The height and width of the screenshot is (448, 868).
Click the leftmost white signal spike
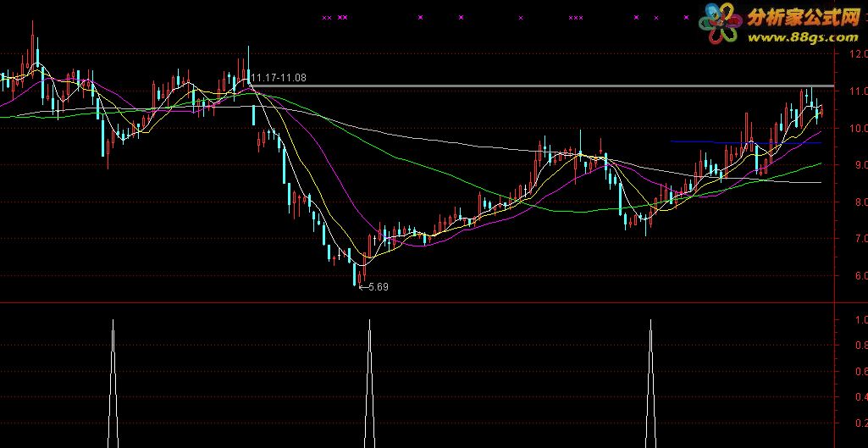pos(113,384)
